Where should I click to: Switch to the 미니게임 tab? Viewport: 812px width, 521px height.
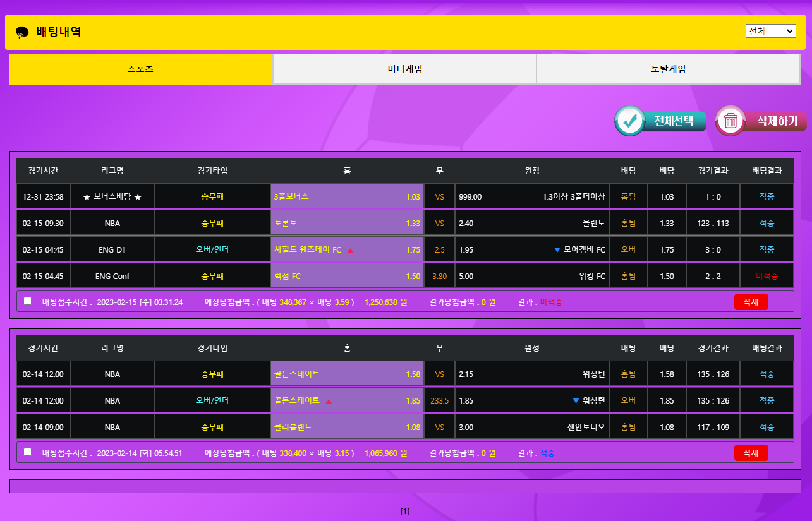click(x=404, y=69)
